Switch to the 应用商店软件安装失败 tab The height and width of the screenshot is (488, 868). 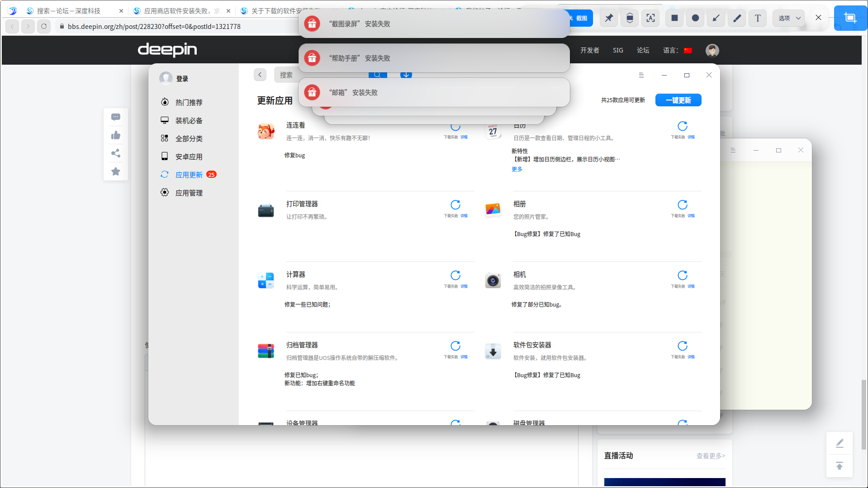pyautogui.click(x=182, y=11)
